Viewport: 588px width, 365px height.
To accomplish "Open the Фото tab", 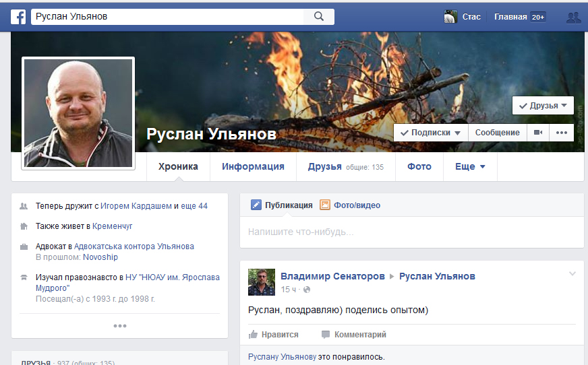I will [x=419, y=167].
